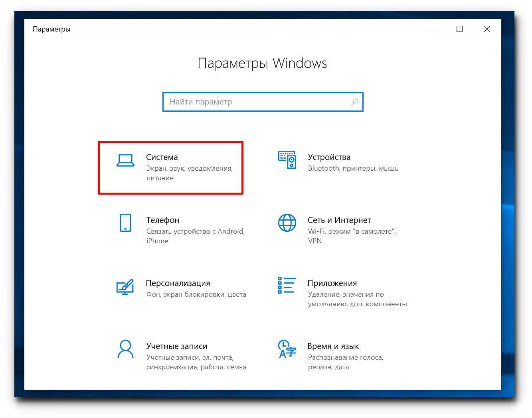Viewport: 532px width, 418px height.
Task: Open Приложения settings title
Action: (332, 283)
